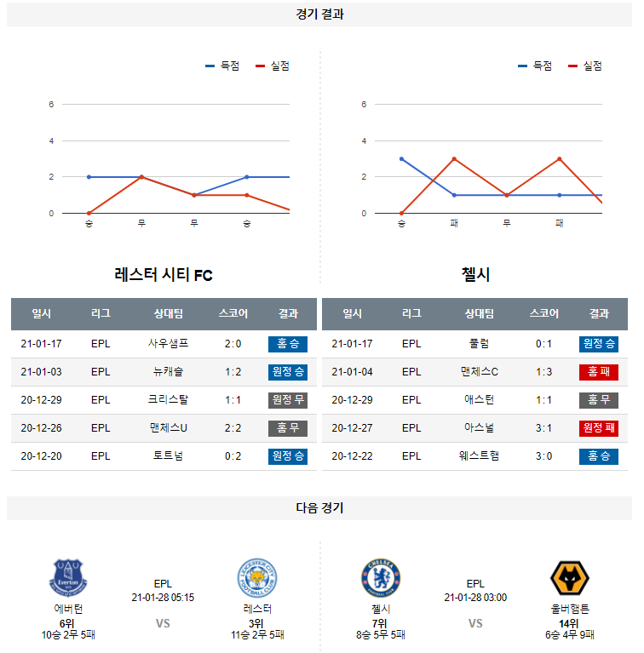Click 홈 패 badge for 맨체스C match
Image resolution: width=644 pixels, height=653 pixels.
[x=598, y=372]
